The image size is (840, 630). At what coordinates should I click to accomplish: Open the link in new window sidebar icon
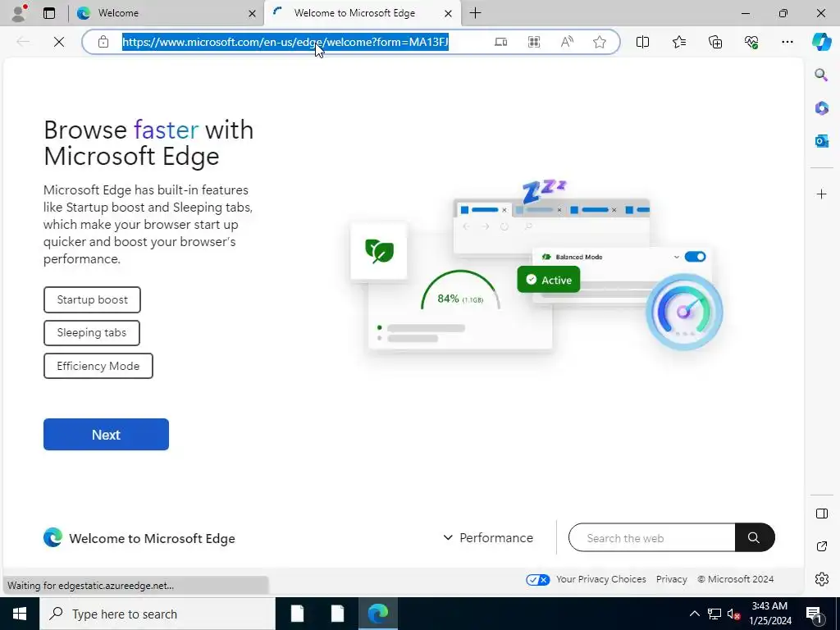(x=822, y=546)
